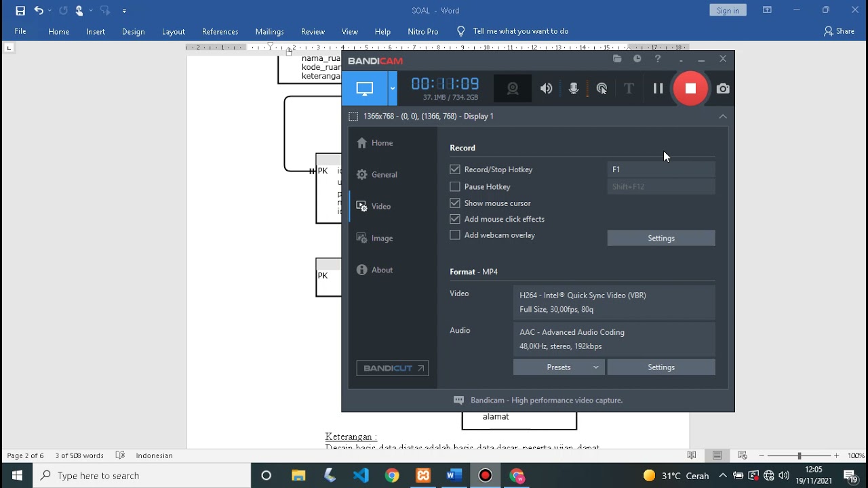Click the Sign in button in Word
This screenshot has height=488, width=868.
[x=728, y=10]
